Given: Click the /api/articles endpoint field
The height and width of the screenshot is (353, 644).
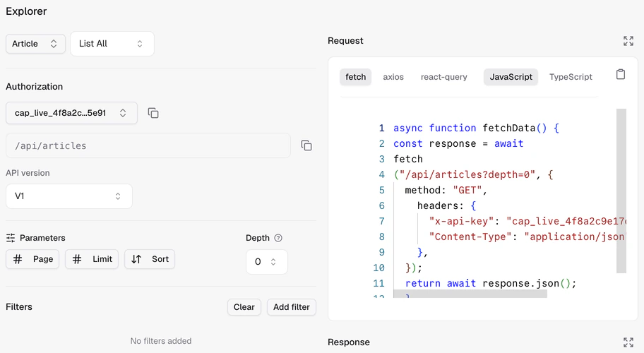Looking at the screenshot, I should coord(148,145).
